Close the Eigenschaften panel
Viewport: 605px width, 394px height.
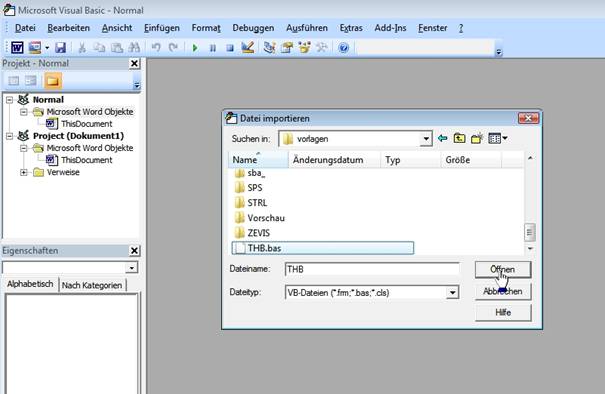(134, 250)
